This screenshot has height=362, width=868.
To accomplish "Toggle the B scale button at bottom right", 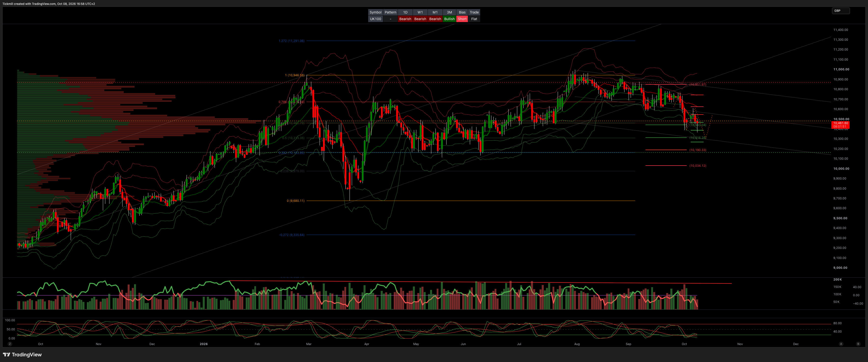I will [858, 344].
